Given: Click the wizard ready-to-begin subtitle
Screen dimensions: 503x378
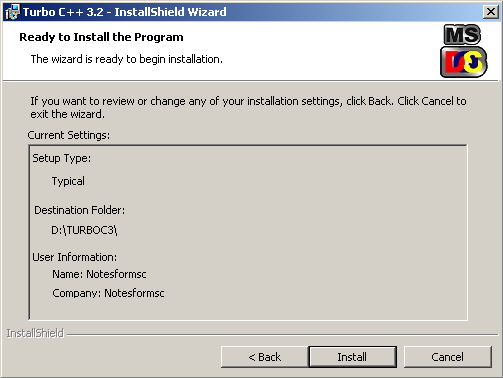Looking at the screenshot, I should pyautogui.click(x=127, y=59).
